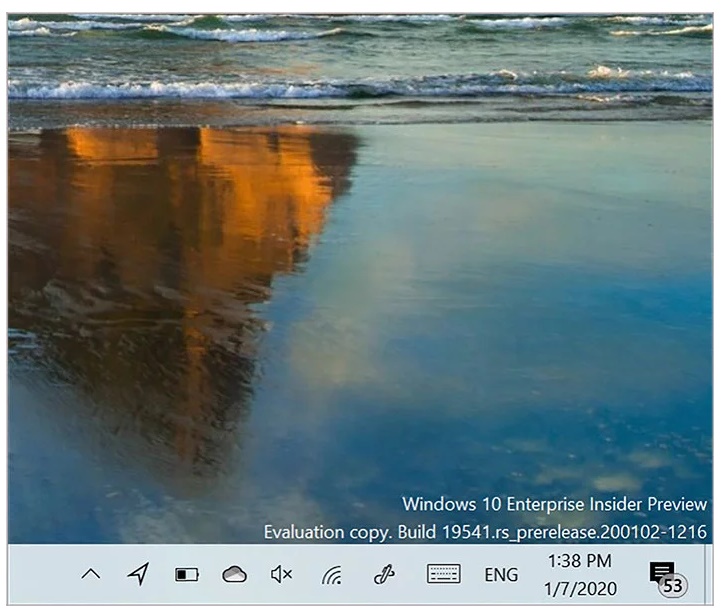Open the ENG input language menu

point(501,575)
